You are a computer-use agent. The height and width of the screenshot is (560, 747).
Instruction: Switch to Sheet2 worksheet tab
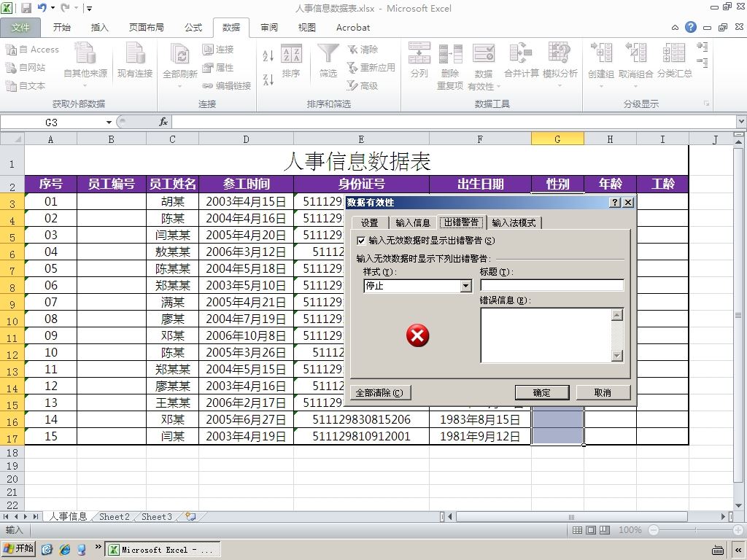click(115, 517)
